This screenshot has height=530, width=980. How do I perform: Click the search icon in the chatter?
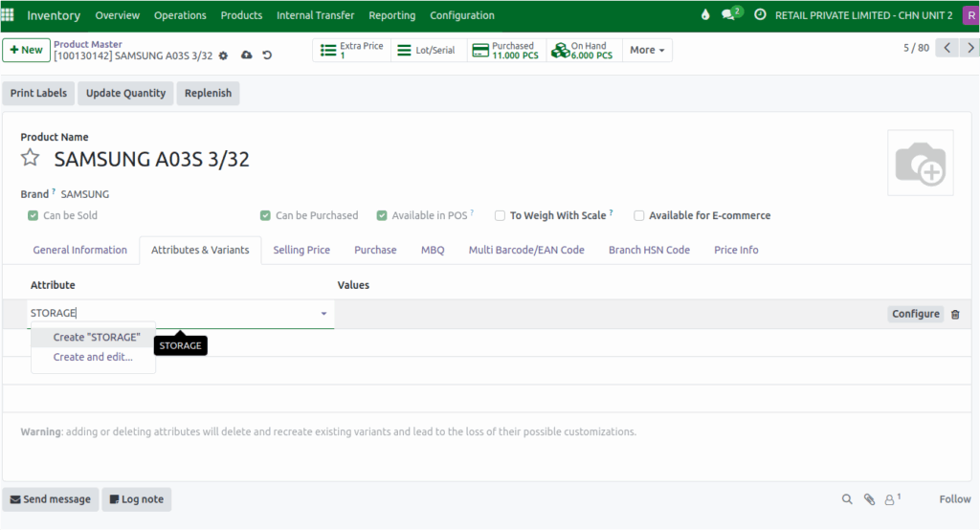(847, 498)
